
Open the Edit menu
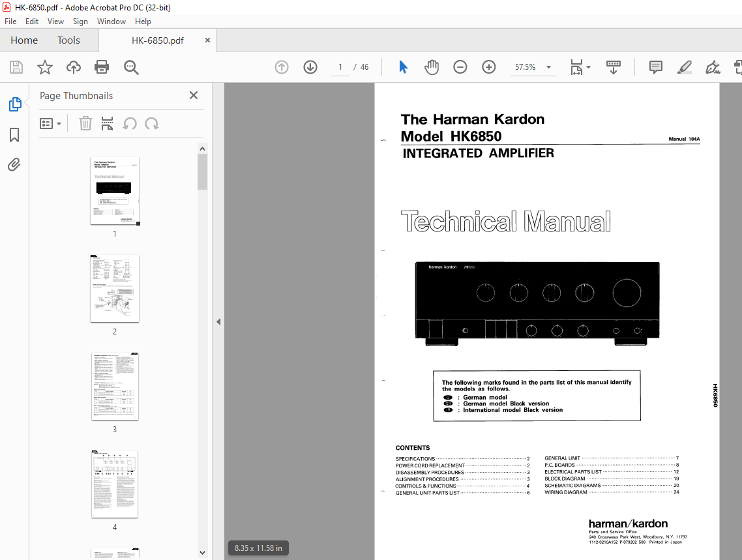(32, 22)
